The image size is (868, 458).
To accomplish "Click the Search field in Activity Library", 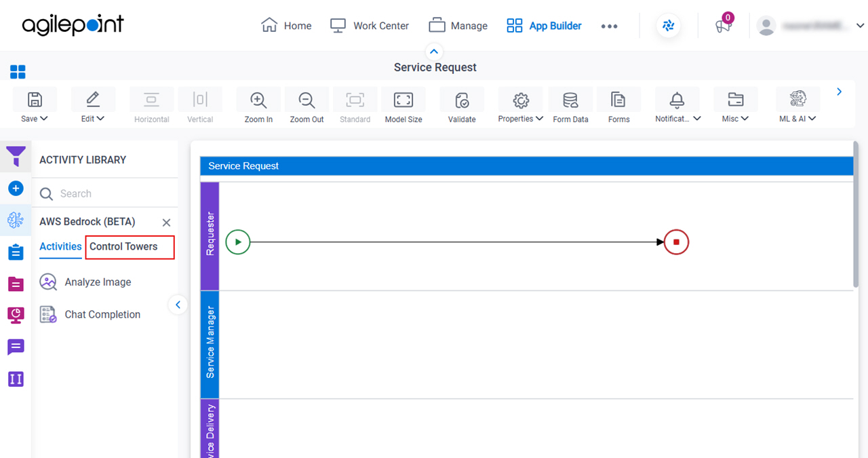I will 105,193.
